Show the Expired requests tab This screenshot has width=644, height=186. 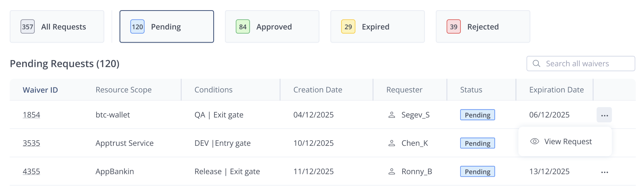[377, 27]
